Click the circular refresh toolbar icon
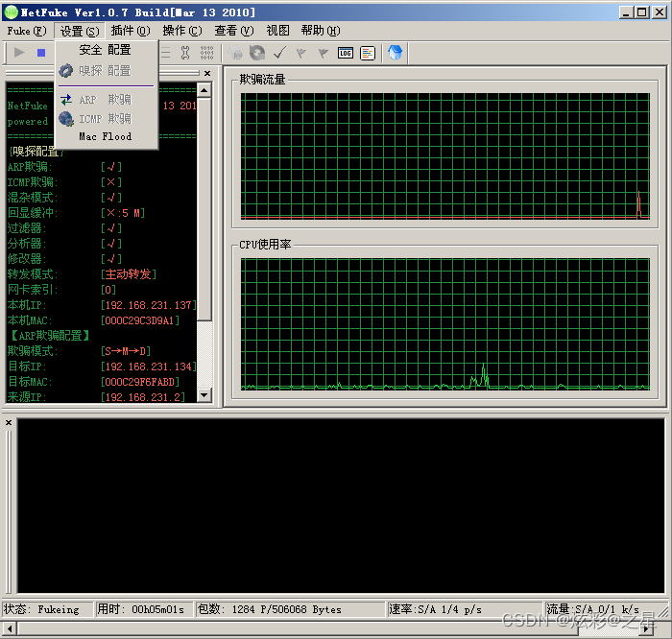Viewport: 672px width, 639px height. pyautogui.click(x=257, y=53)
